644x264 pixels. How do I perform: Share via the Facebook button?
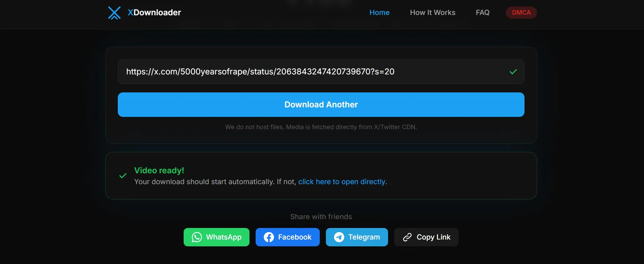(x=288, y=237)
